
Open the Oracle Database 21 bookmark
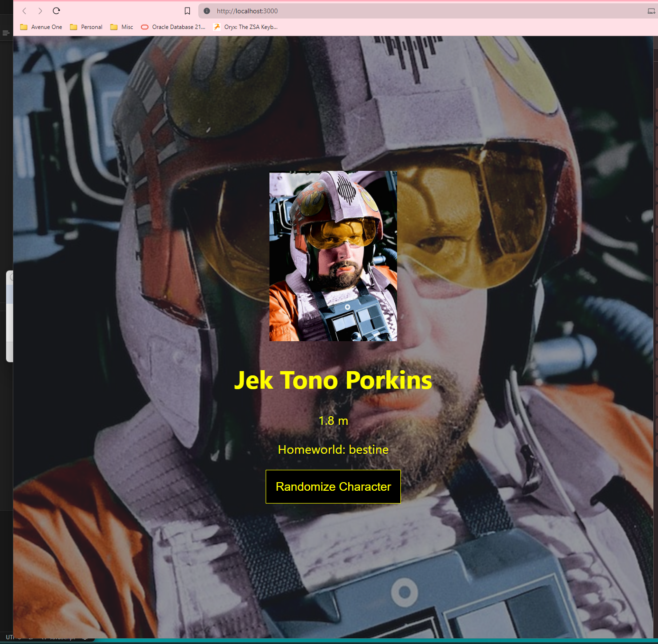(x=173, y=27)
